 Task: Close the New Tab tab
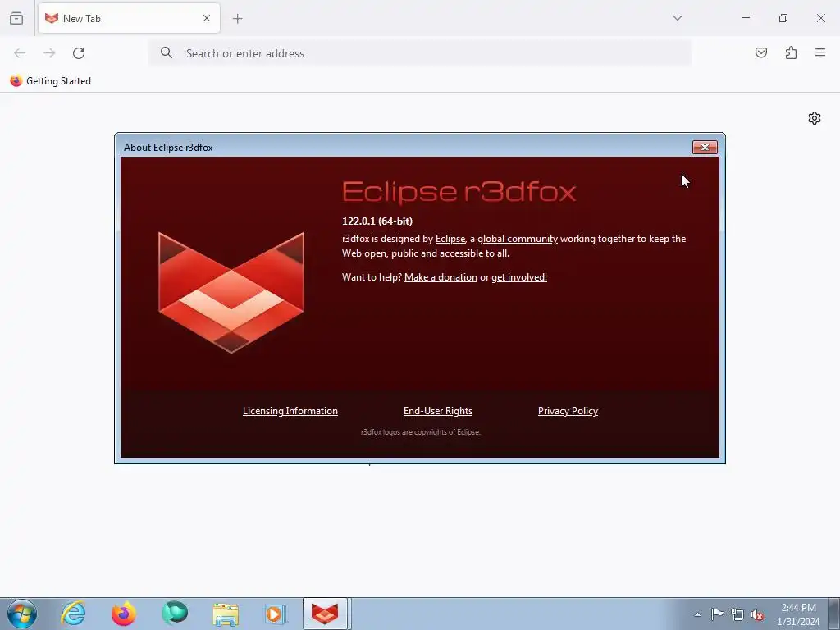click(x=206, y=18)
